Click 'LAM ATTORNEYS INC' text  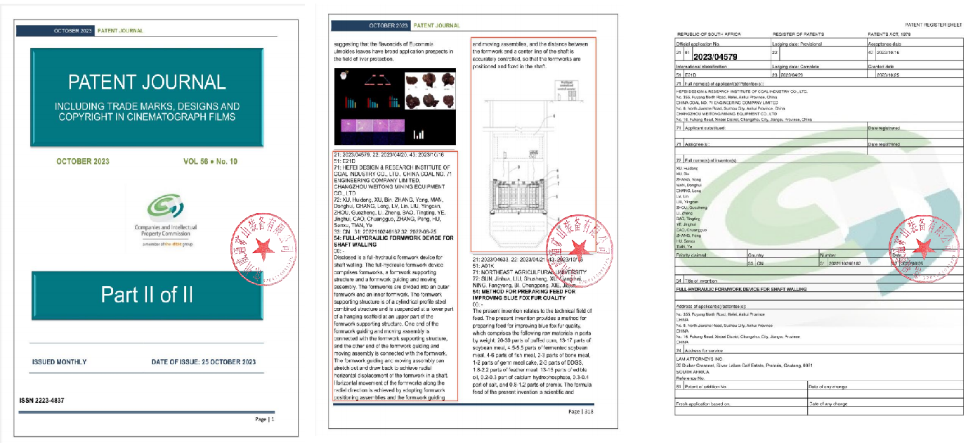699,359
